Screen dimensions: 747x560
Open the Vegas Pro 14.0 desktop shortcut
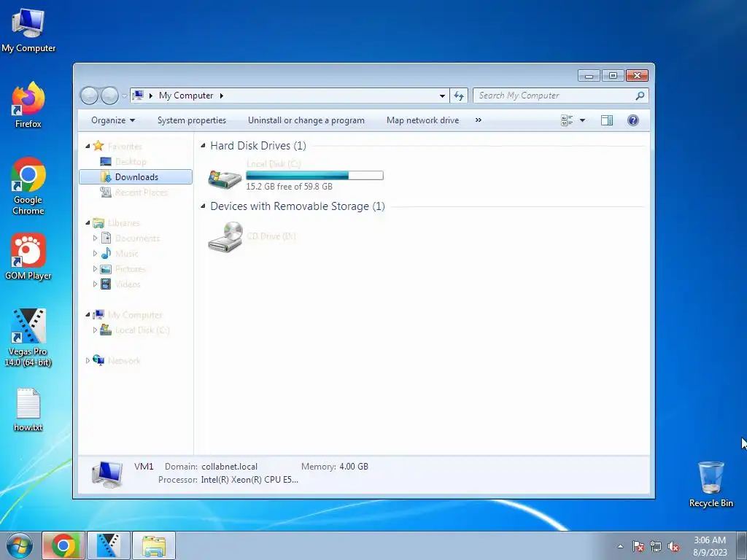tap(28, 338)
